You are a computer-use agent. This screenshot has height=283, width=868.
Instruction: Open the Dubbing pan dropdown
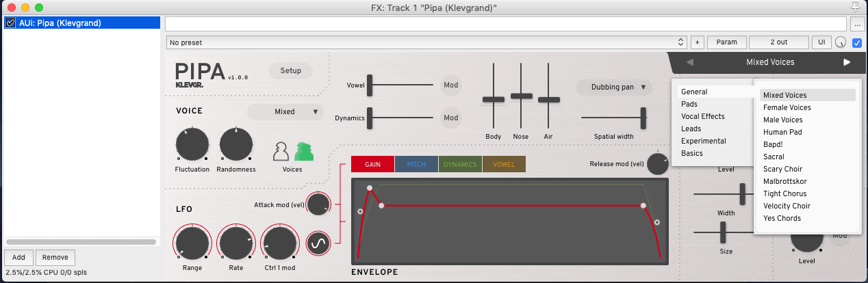pyautogui.click(x=613, y=87)
